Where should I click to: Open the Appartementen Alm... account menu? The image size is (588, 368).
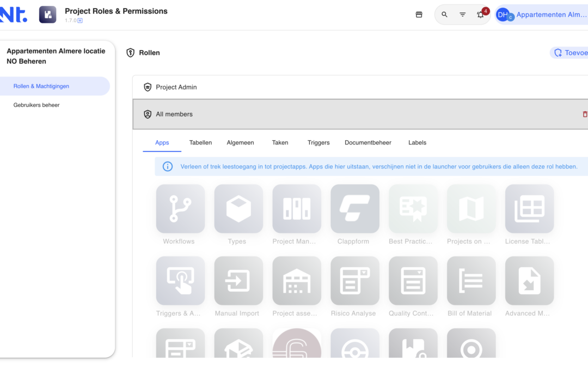pyautogui.click(x=541, y=15)
